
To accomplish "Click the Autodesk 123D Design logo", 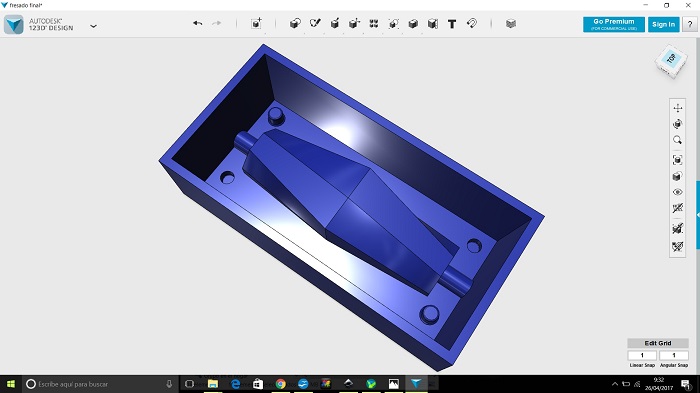I will click(x=14, y=25).
